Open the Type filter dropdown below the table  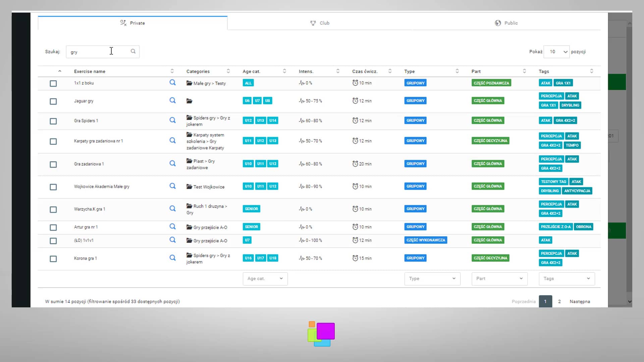432,279
